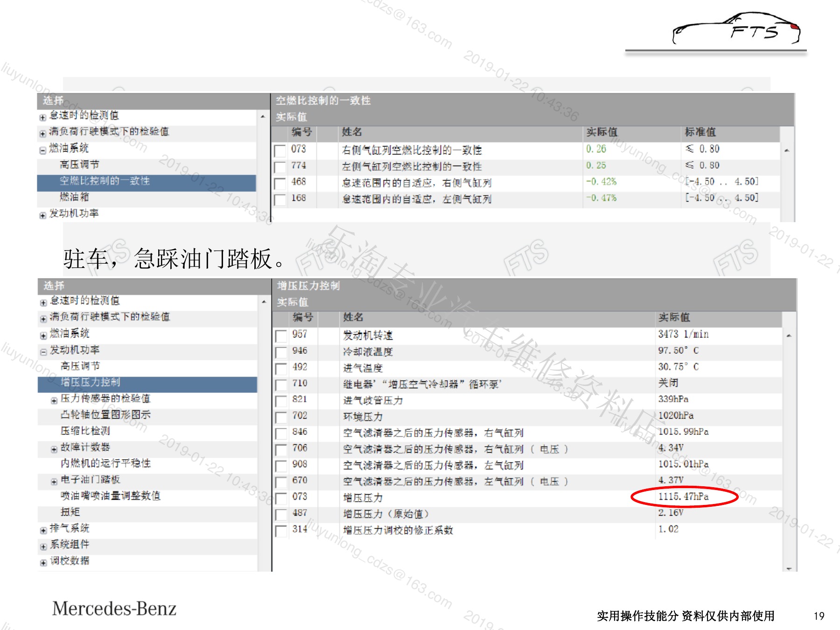Click the coolant temperature value 97.50° C
The width and height of the screenshot is (840, 630).
tap(679, 350)
